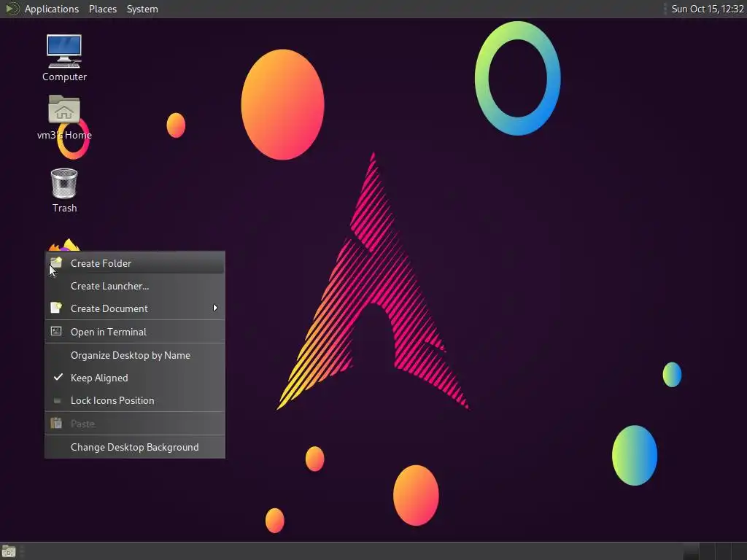The height and width of the screenshot is (560, 747).
Task: Click the terminal icon beside Open in Terminal
Action: coord(56,331)
